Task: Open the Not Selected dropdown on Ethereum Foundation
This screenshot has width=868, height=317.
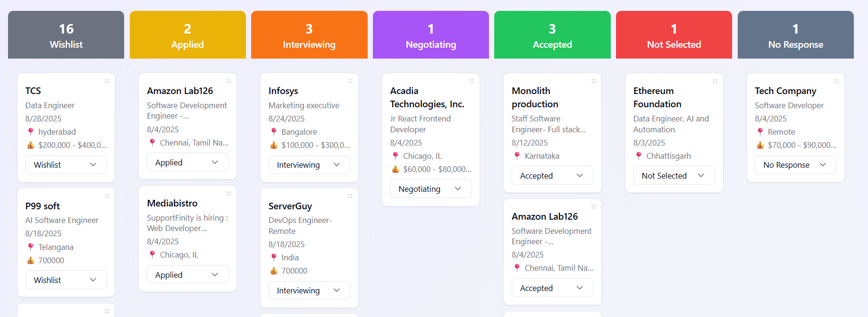Action: pyautogui.click(x=674, y=175)
